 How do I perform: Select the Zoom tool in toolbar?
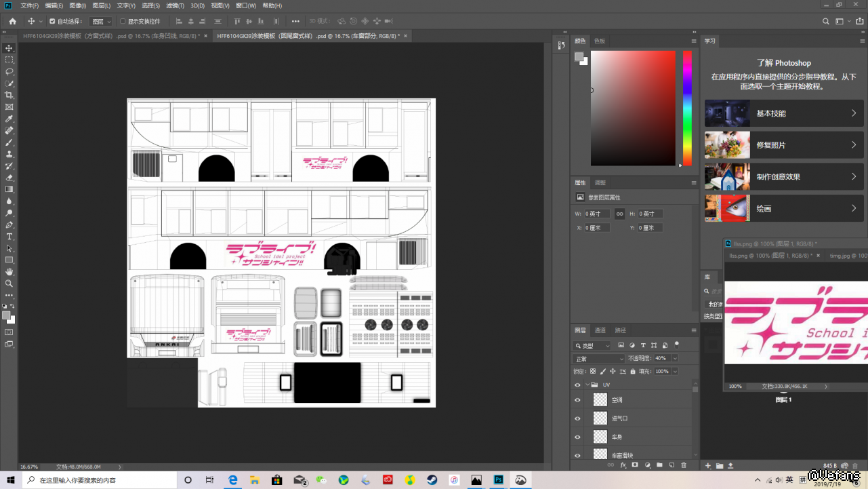coord(9,283)
